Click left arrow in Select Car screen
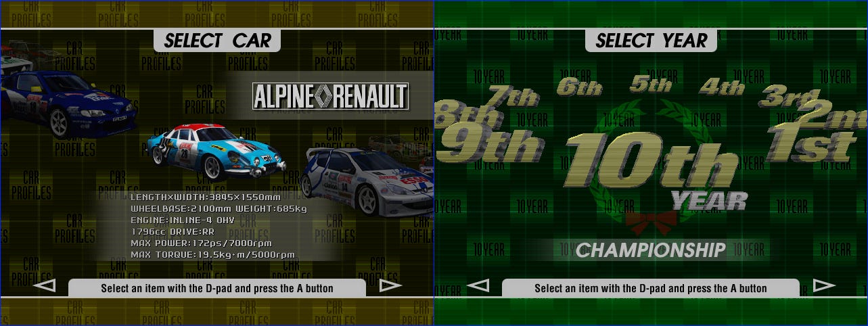Viewport: 868px width, 326px height. pos(44,286)
